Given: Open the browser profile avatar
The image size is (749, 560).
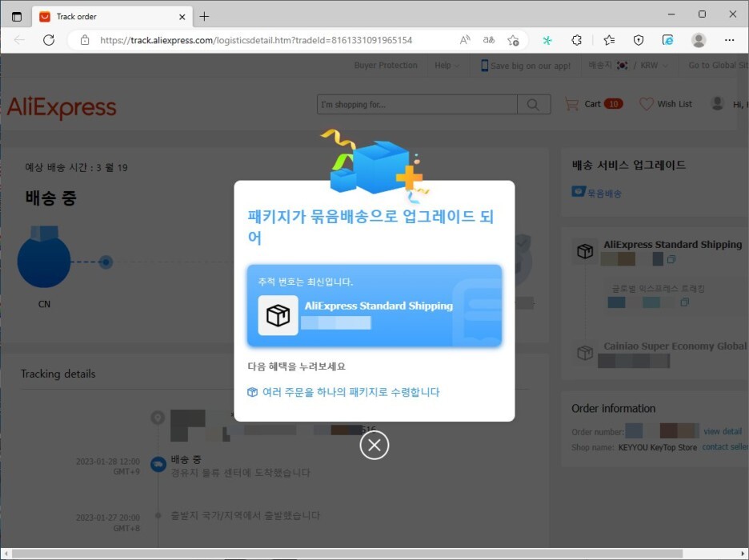Looking at the screenshot, I should pyautogui.click(x=699, y=40).
